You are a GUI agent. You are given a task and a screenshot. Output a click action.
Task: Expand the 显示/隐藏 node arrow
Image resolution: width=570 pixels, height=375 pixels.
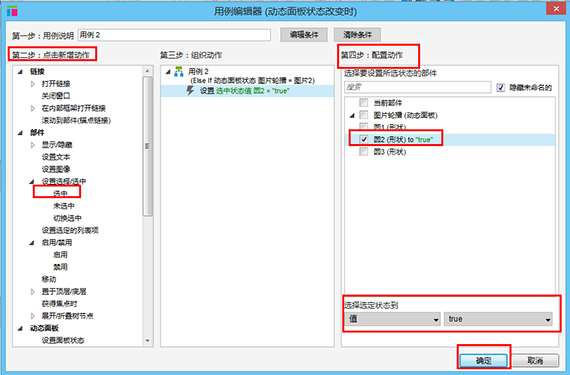coord(32,145)
